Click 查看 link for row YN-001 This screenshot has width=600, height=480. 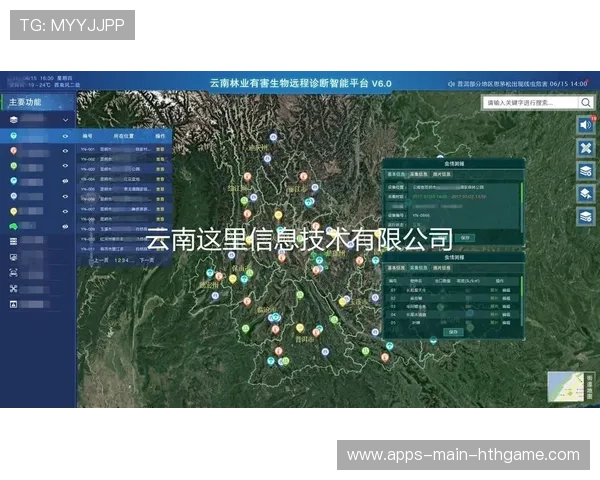[160, 149]
